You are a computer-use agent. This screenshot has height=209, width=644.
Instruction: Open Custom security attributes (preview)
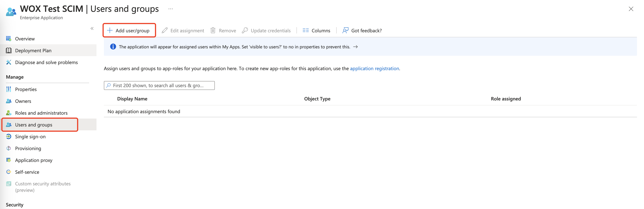pyautogui.click(x=43, y=187)
